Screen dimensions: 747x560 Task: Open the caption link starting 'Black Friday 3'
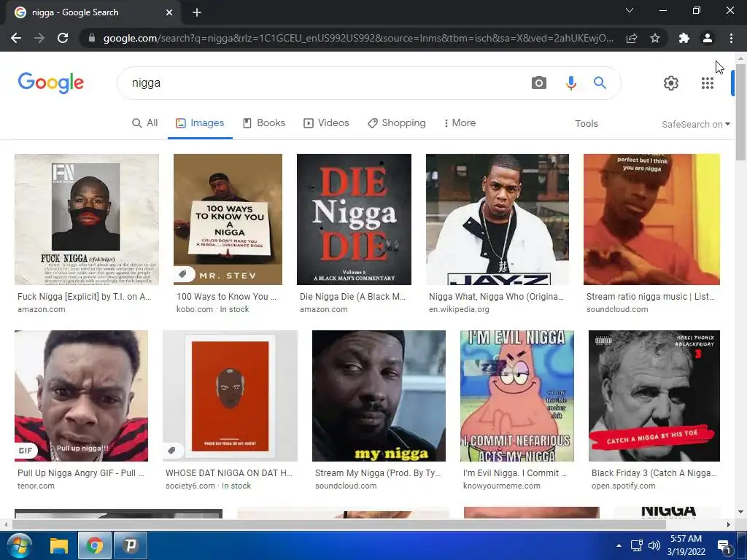[x=654, y=472]
